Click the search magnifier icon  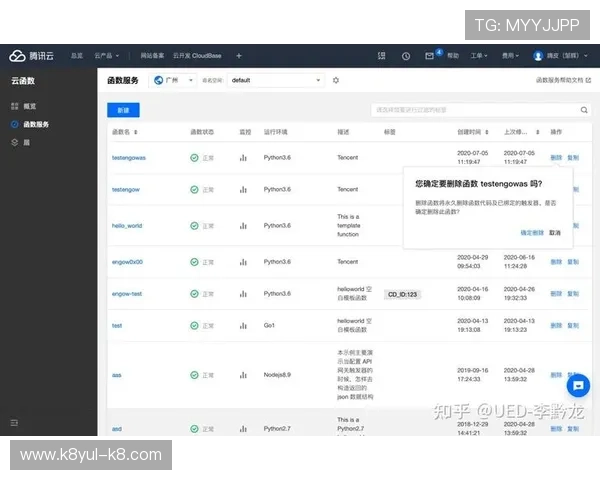click(x=585, y=110)
